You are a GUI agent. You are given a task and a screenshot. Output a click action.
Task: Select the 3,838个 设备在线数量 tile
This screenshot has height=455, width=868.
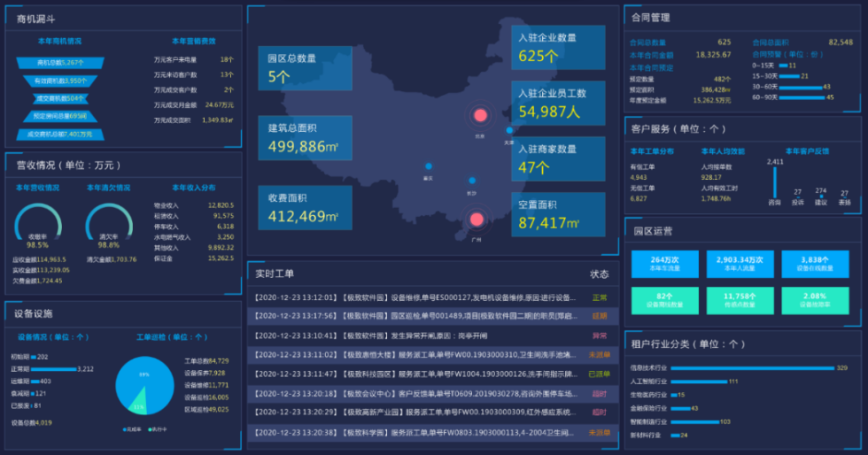pos(815,264)
